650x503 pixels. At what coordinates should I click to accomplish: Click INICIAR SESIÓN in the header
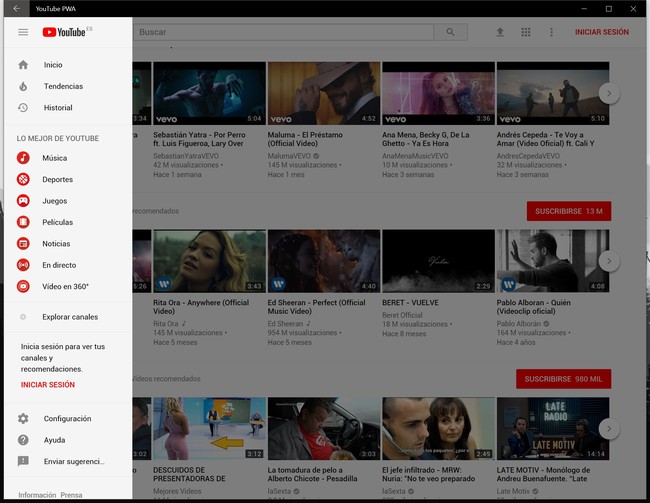601,32
